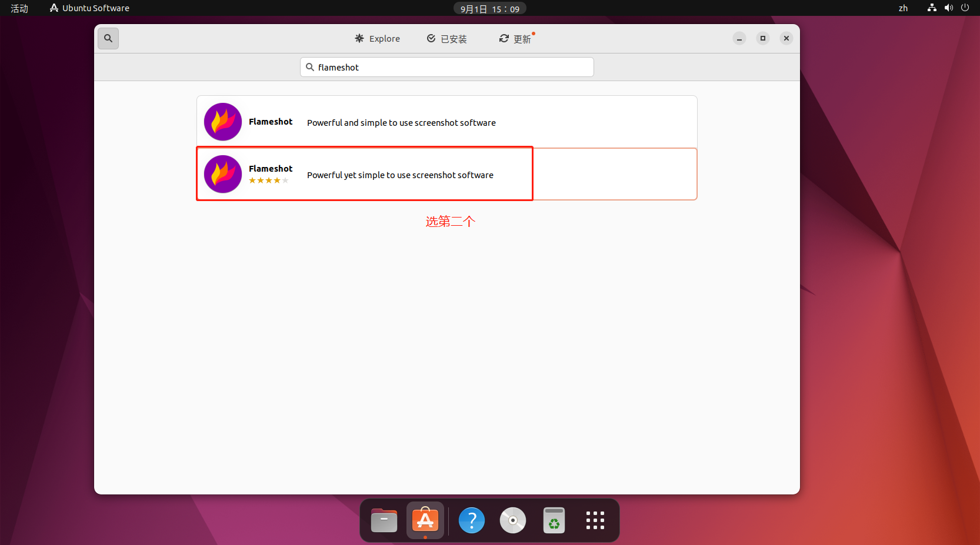Open the zh input method indicator
Image resolution: width=980 pixels, height=545 pixels.
(x=903, y=8)
